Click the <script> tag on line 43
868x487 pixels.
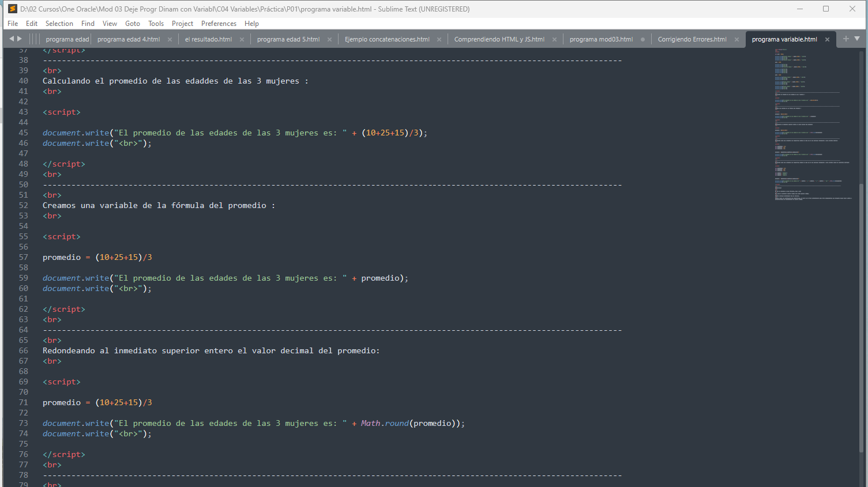pos(62,112)
